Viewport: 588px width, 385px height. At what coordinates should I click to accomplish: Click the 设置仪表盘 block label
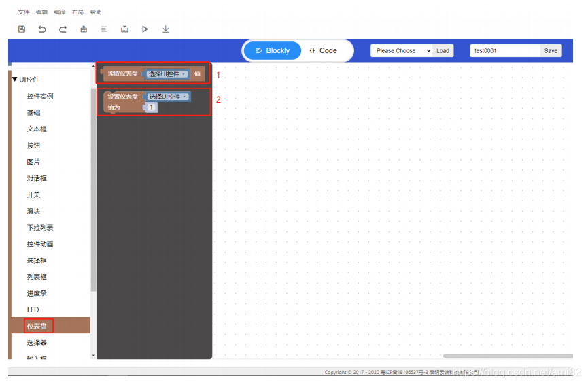[x=123, y=97]
